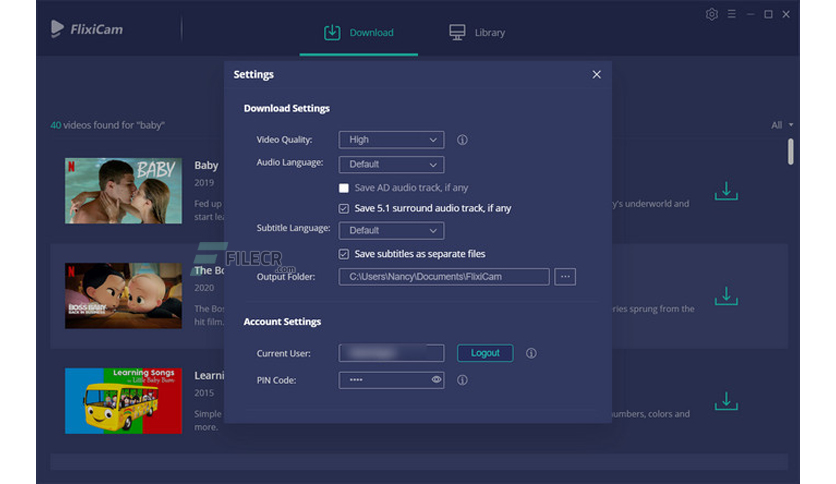
Task: Open the hamburger menu icon
Action: [732, 14]
